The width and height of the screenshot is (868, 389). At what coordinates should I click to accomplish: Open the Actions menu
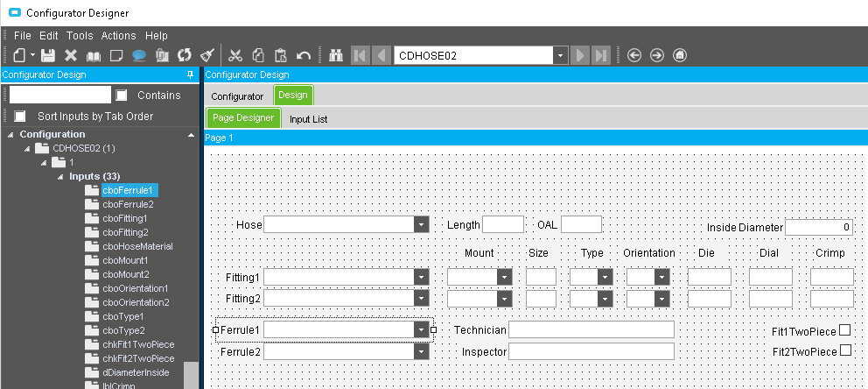pyautogui.click(x=118, y=35)
